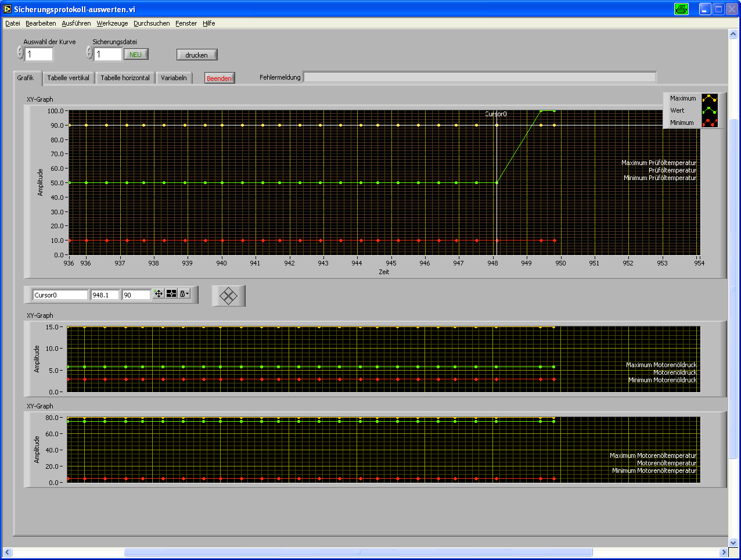Click the green NEU button

pos(136,54)
